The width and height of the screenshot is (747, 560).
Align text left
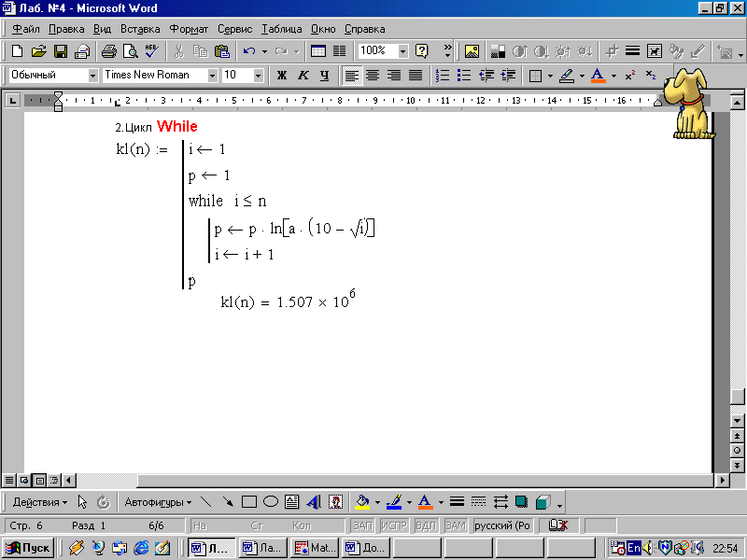(352, 76)
